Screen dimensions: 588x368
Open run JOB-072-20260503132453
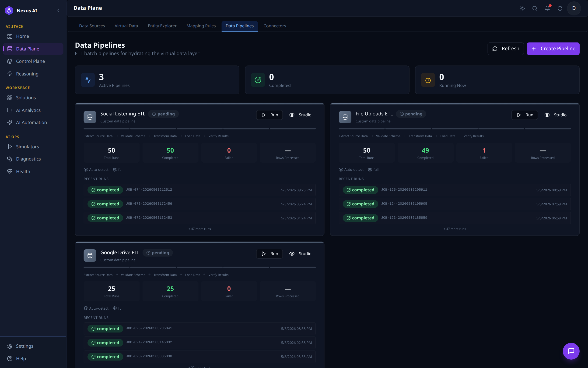pyautogui.click(x=199, y=218)
